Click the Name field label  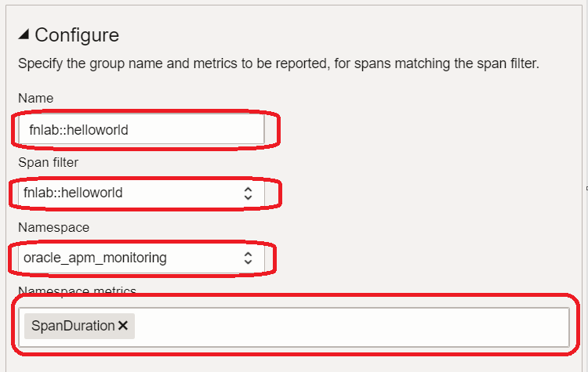tap(34, 98)
